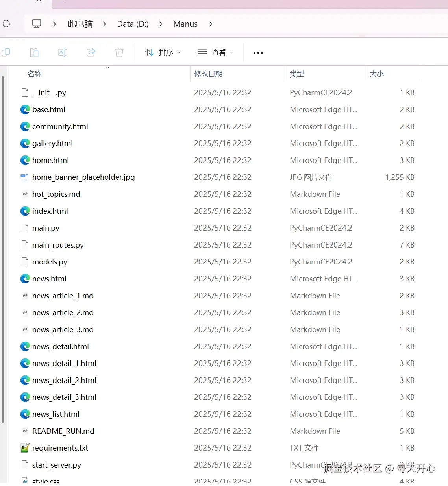Viewport: 448px width, 486px height.
Task: Click the delete trash can icon
Action: 119,52
